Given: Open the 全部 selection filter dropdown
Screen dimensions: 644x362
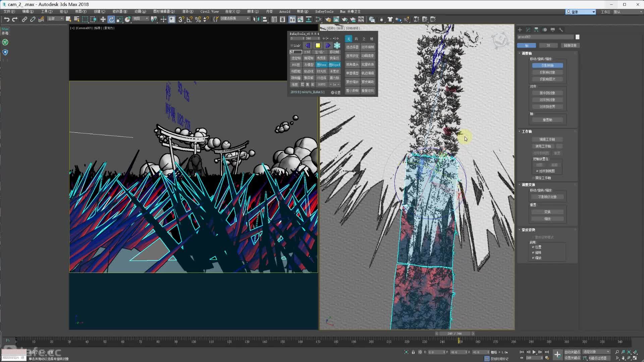Looking at the screenshot, I should click(x=56, y=19).
